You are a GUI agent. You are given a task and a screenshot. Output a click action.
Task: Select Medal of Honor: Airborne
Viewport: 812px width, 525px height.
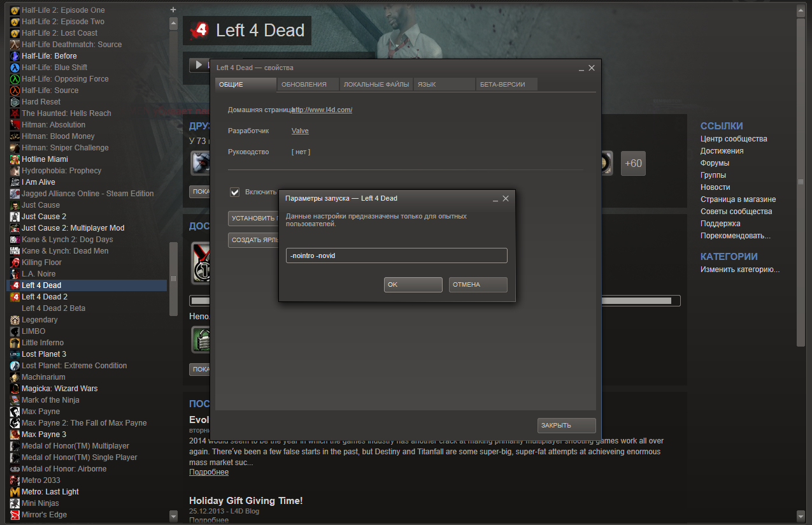click(64, 469)
